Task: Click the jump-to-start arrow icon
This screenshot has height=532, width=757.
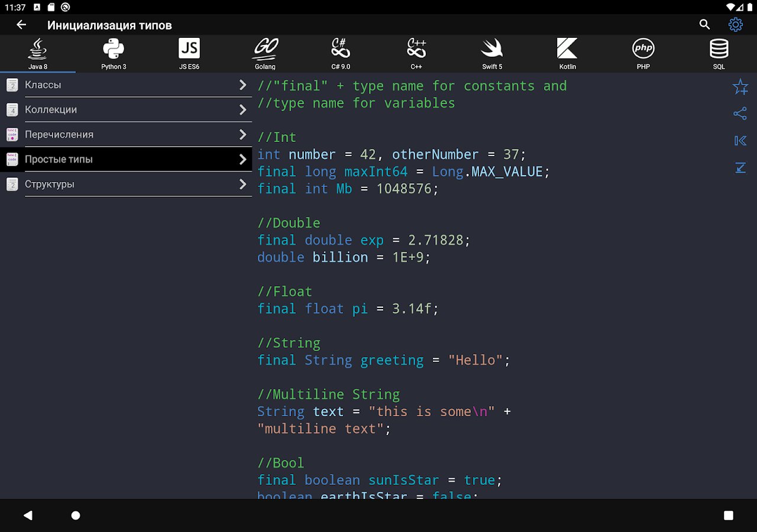Action: coord(740,141)
